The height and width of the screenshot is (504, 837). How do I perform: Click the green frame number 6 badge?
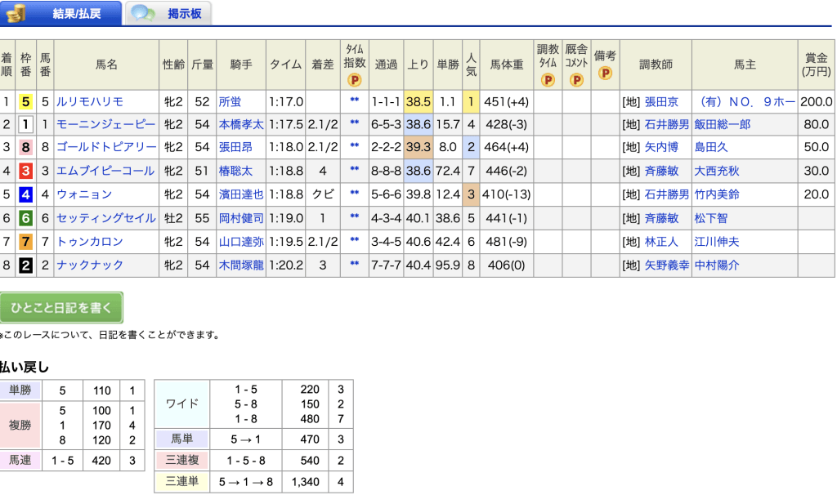(25, 218)
